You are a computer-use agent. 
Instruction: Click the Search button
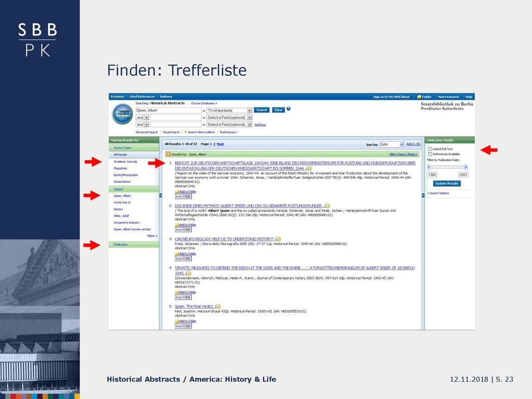pos(262,110)
